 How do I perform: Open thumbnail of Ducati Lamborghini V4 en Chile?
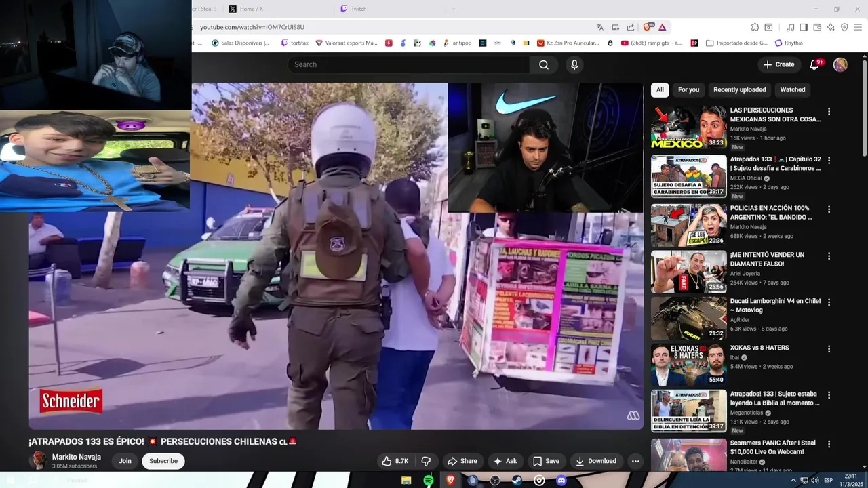[688, 318]
